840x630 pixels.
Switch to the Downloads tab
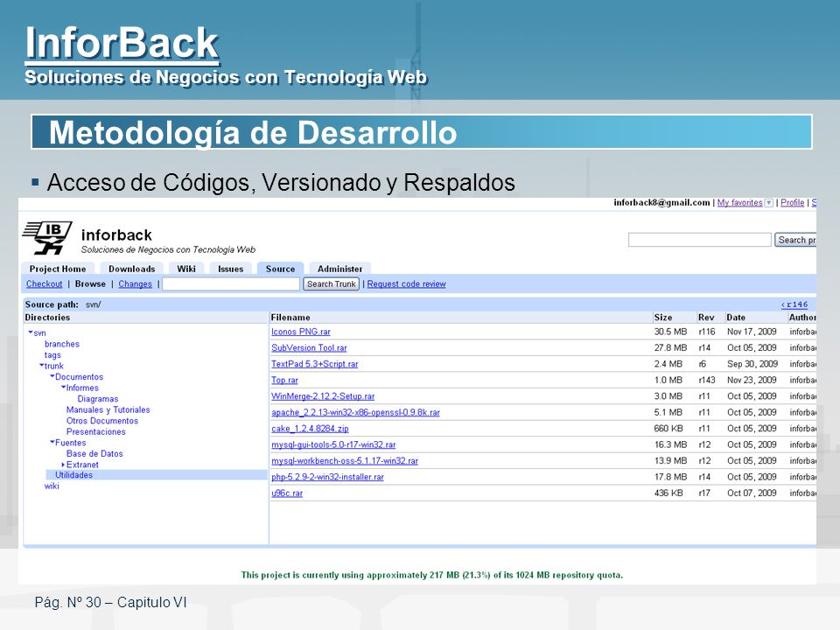tap(131, 269)
